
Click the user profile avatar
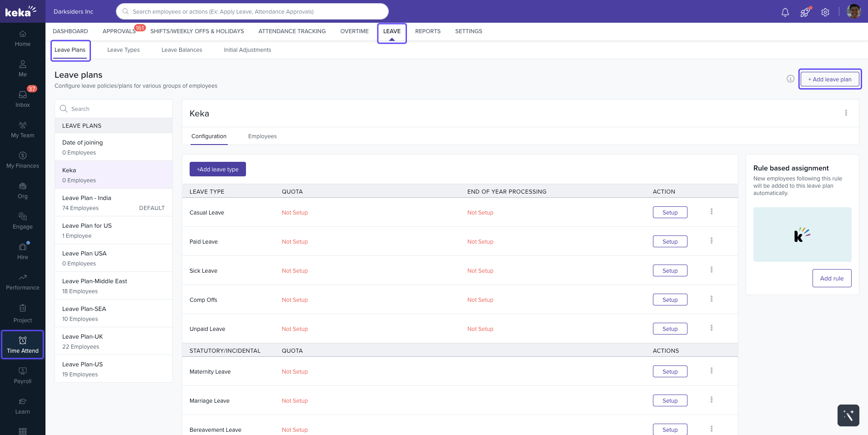(x=853, y=11)
